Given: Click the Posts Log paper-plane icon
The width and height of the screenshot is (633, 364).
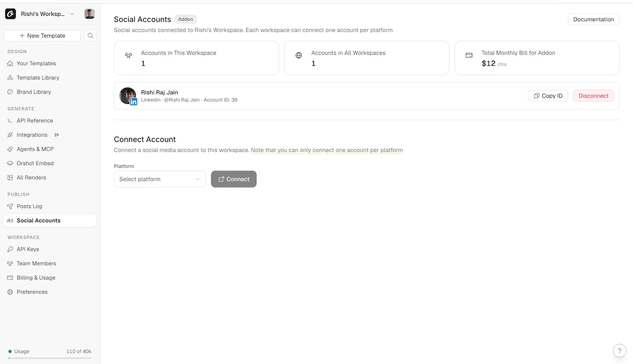Looking at the screenshot, I should point(10,206).
